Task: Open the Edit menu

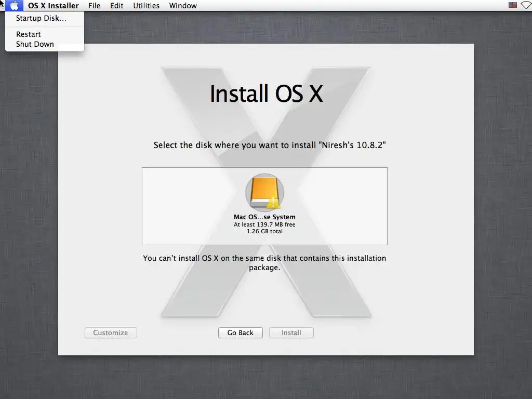Action: pyautogui.click(x=117, y=5)
